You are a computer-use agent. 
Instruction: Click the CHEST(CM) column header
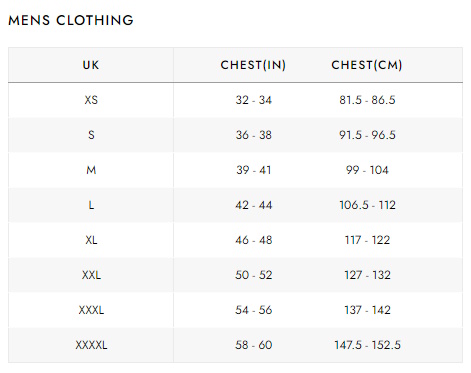click(367, 65)
